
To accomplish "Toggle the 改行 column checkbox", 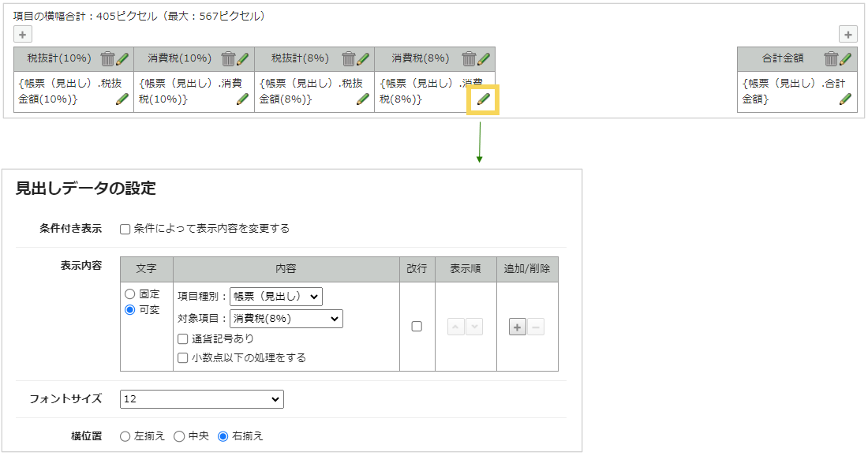I will 417,327.
